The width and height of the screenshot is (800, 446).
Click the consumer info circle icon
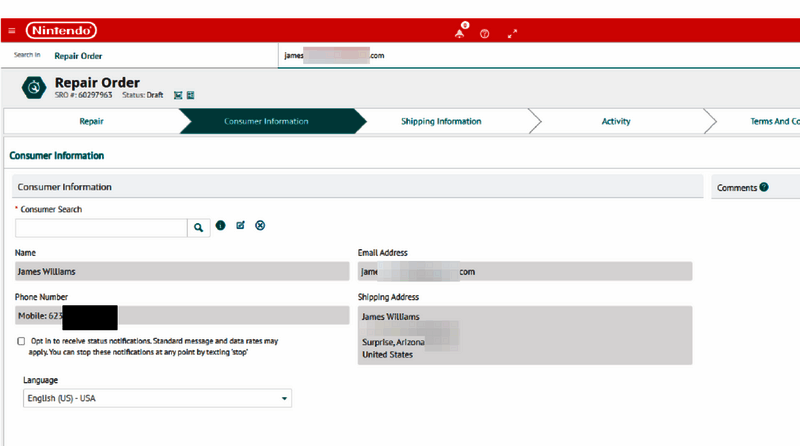[x=220, y=226]
